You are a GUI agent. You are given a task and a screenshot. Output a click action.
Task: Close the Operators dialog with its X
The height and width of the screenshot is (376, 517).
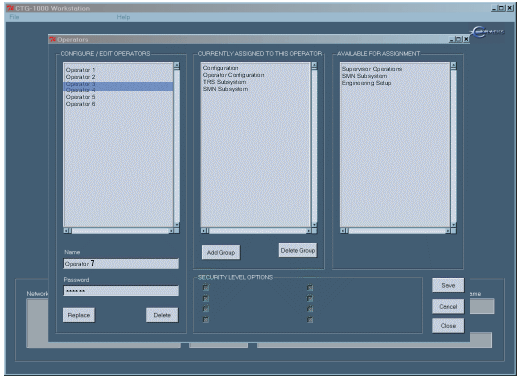[x=466, y=39]
